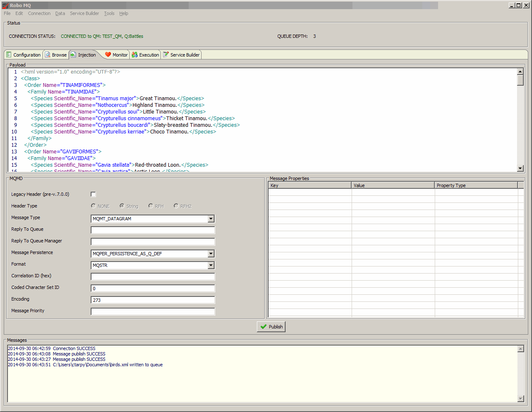The height and width of the screenshot is (412, 532).
Task: Click the Property Type column header
Action: point(475,185)
